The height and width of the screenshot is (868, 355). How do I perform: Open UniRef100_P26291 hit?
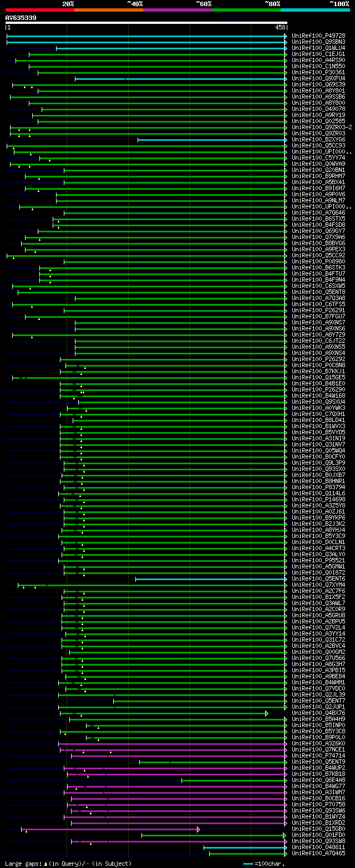[x=318, y=310]
